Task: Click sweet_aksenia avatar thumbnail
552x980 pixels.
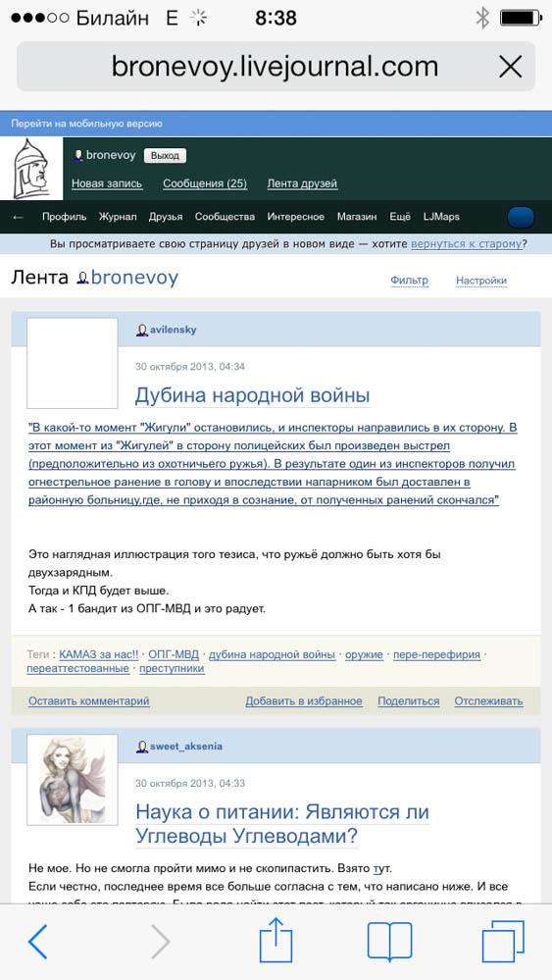Action: point(73,779)
